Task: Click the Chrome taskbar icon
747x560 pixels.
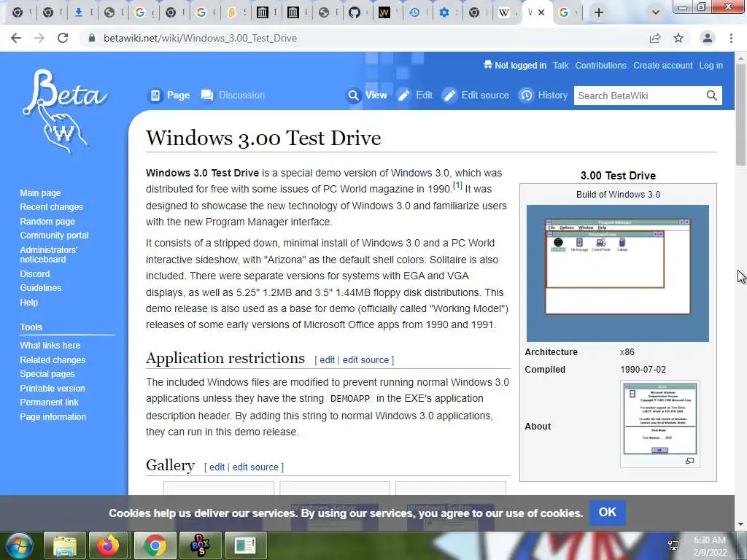Action: 155,545
